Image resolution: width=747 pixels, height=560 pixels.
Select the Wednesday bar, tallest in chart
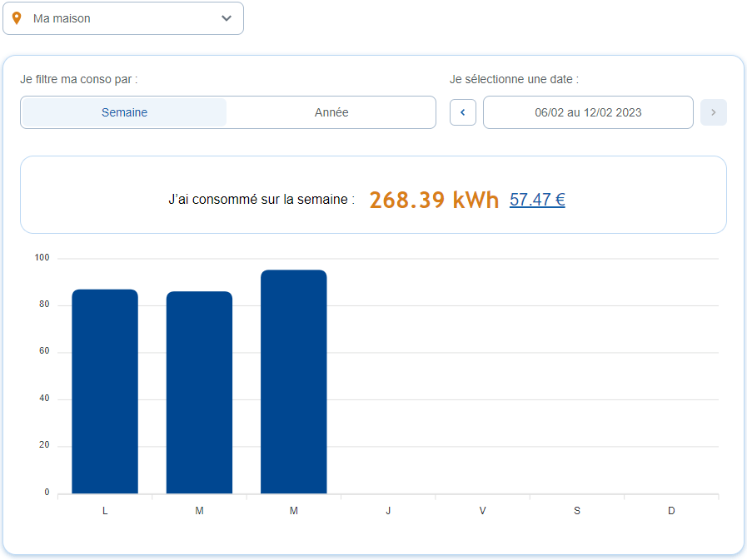coord(293,382)
